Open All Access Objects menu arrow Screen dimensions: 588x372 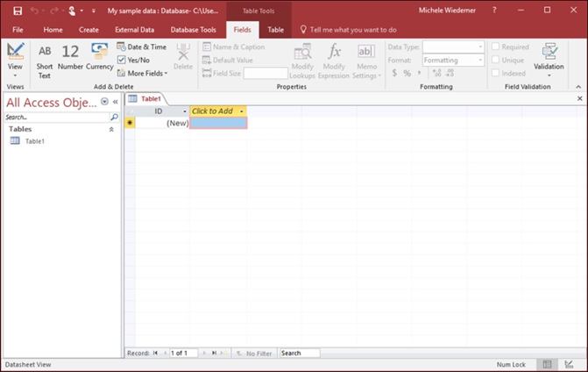point(104,102)
